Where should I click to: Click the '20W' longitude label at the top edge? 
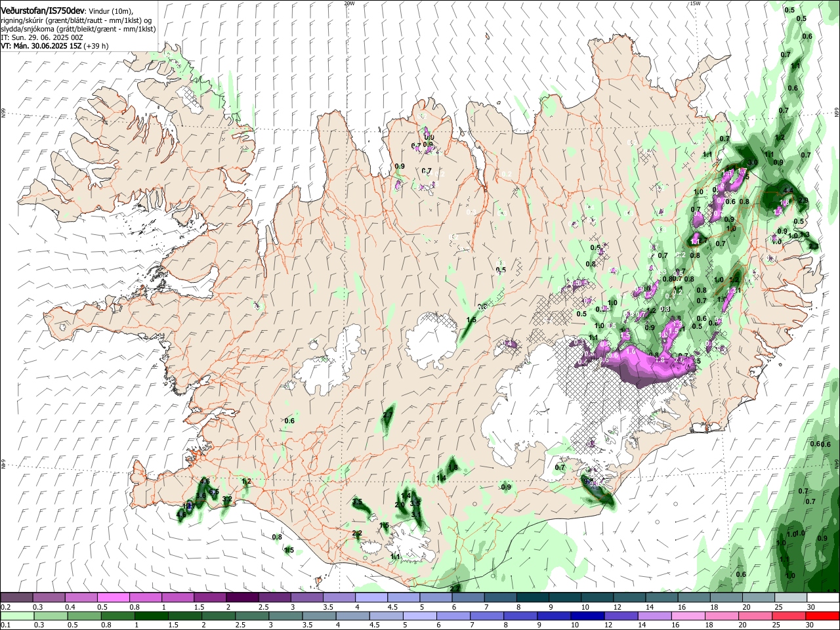point(349,3)
